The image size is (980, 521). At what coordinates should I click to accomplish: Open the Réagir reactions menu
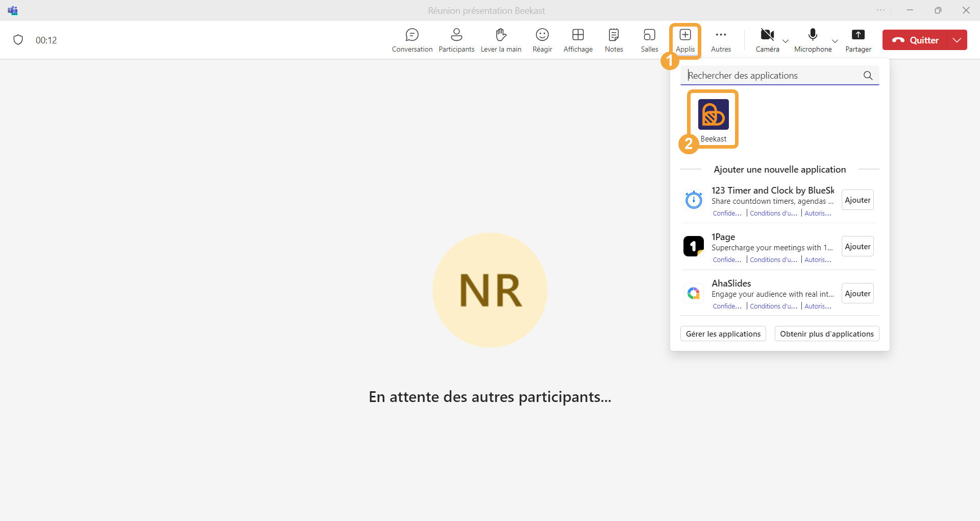(542, 40)
